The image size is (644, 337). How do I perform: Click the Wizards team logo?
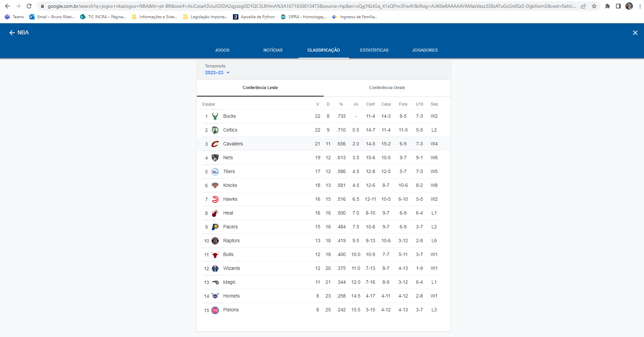coord(215,269)
